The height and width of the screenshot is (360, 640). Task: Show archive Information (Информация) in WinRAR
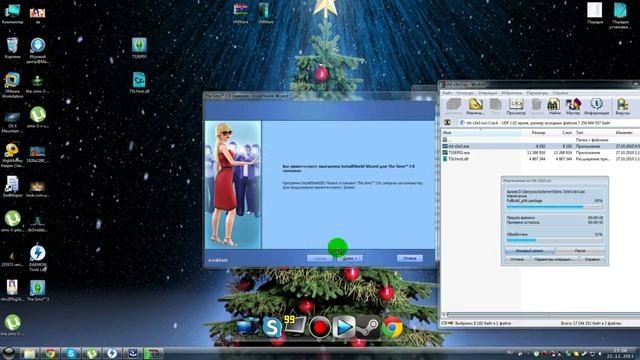[596, 105]
